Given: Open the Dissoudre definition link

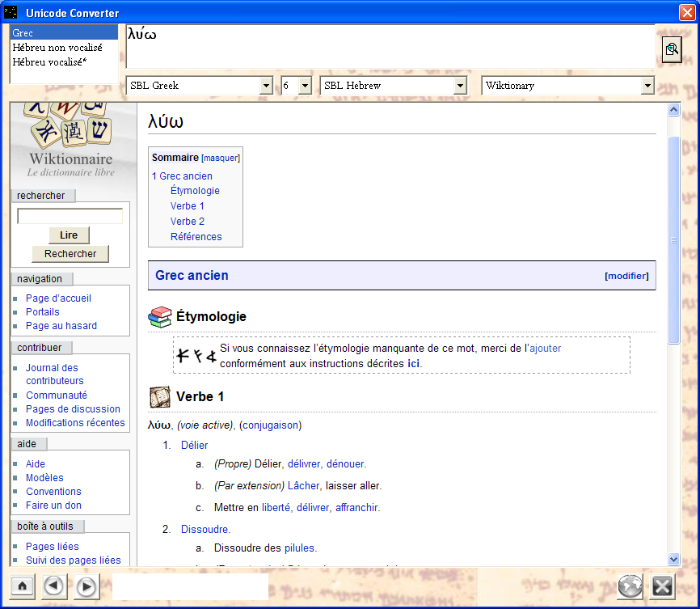Looking at the screenshot, I should coord(205,529).
